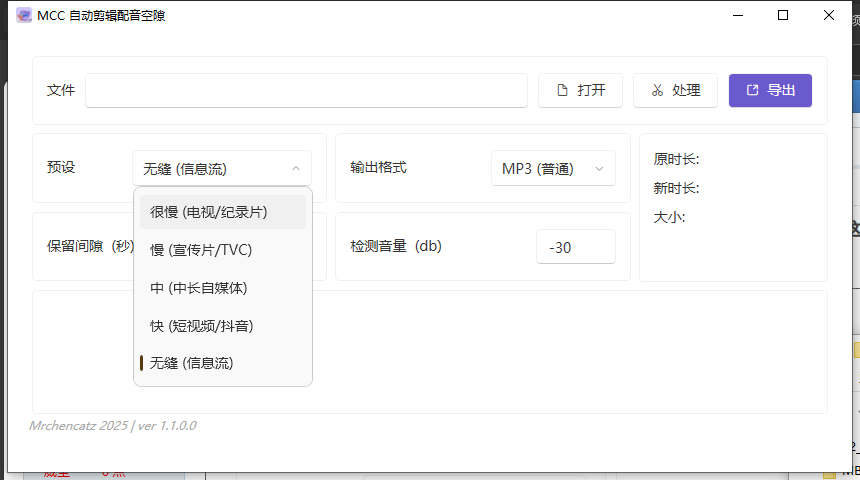Close the MCC window
The image size is (860, 480).
[829, 15]
